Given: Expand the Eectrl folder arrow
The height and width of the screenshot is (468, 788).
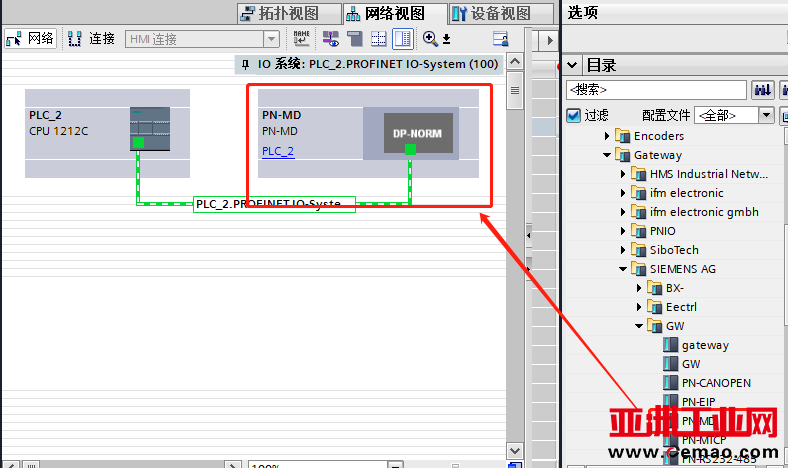Looking at the screenshot, I should pos(639,307).
